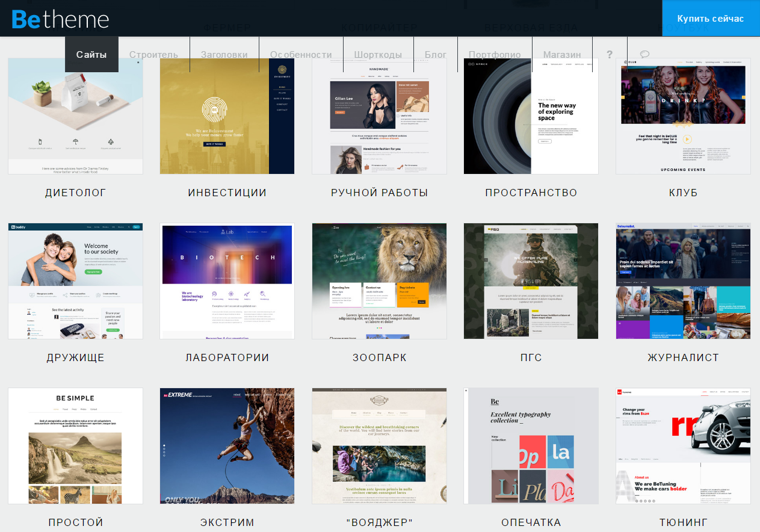This screenshot has width=760, height=532.
Task: View the Тюнинг car preview thumbnail
Action: coord(683,446)
